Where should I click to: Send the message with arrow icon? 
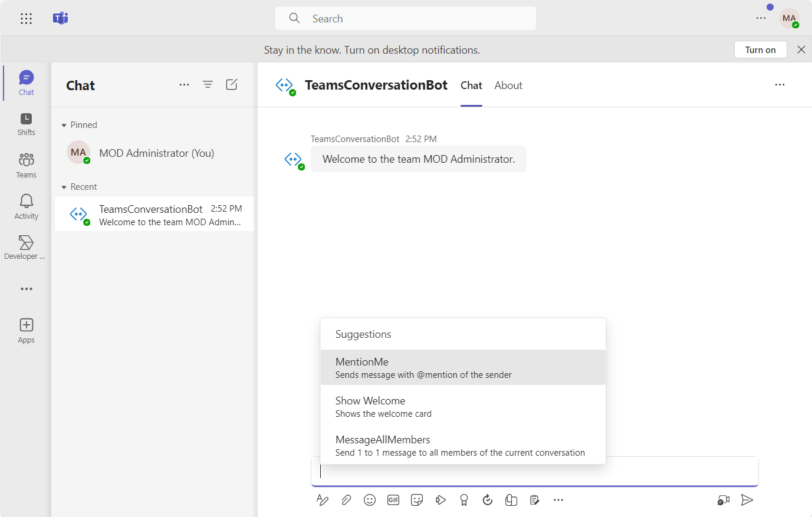click(747, 500)
